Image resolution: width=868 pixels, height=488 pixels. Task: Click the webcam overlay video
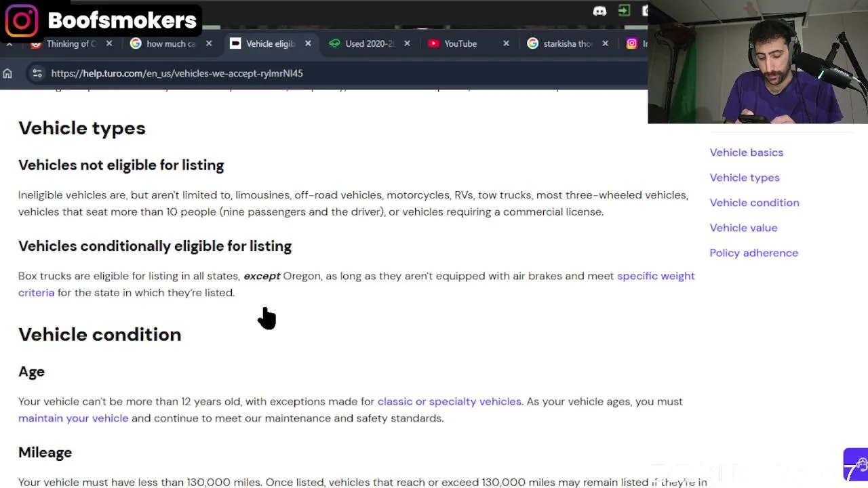(x=757, y=62)
